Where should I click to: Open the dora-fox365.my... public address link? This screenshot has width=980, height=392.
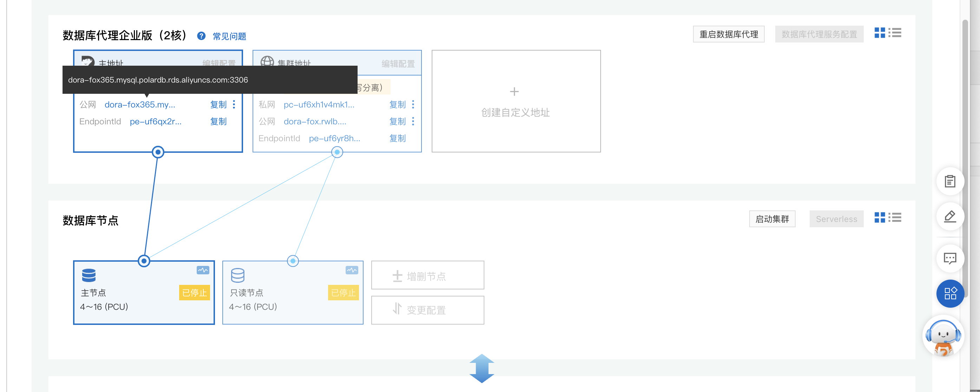(x=139, y=104)
